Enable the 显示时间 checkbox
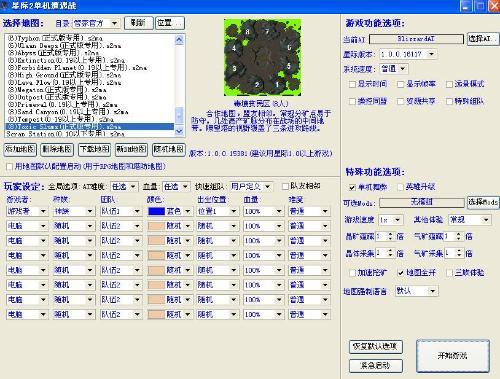This screenshot has width=500, height=379. pos(352,84)
